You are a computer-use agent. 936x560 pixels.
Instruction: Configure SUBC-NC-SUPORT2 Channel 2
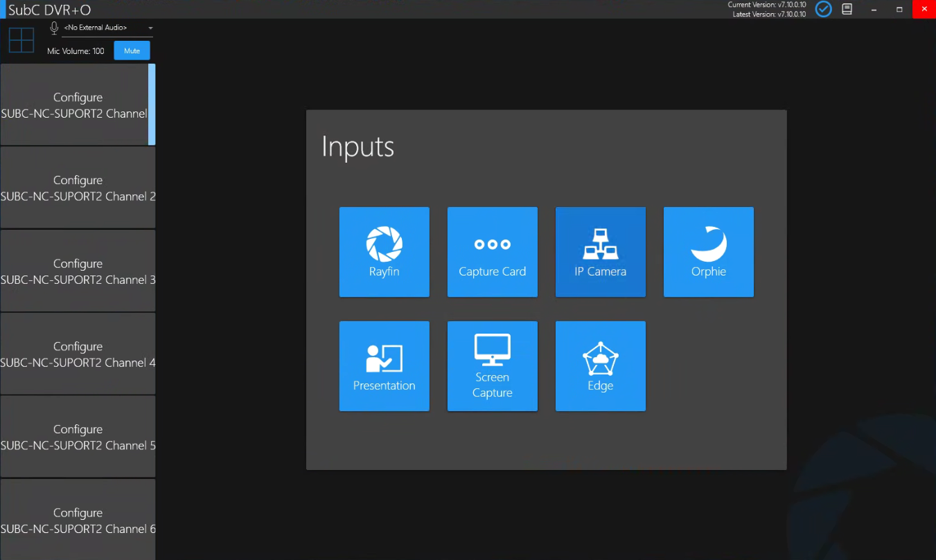(x=78, y=188)
